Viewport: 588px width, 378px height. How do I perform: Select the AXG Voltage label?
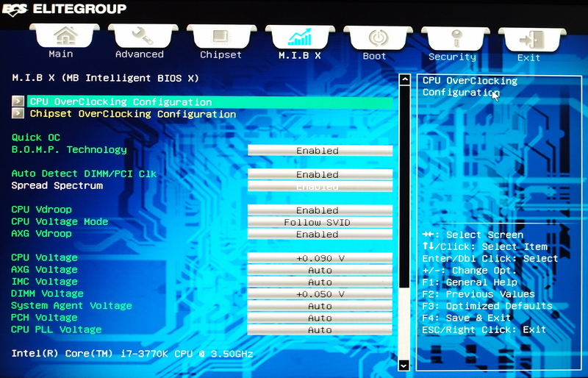(45, 269)
